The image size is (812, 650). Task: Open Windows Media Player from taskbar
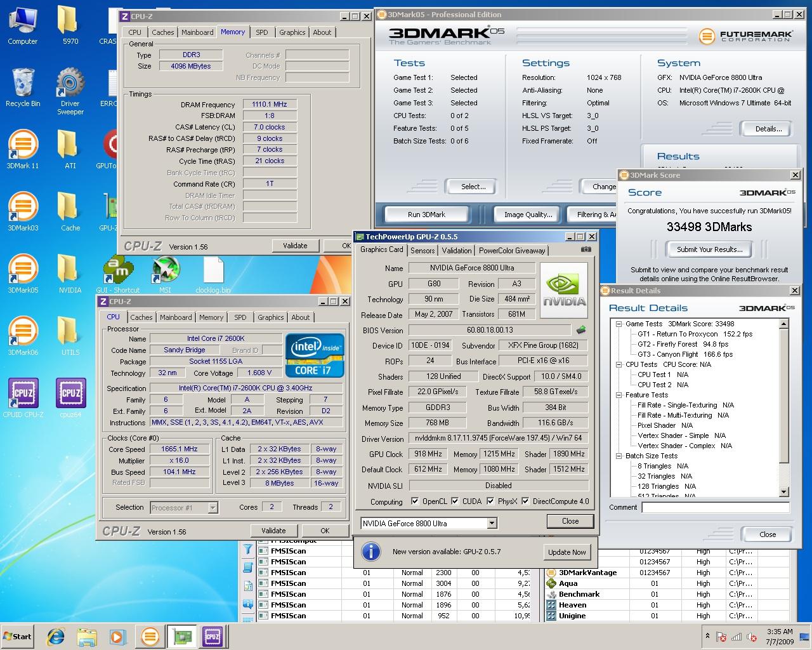click(117, 636)
